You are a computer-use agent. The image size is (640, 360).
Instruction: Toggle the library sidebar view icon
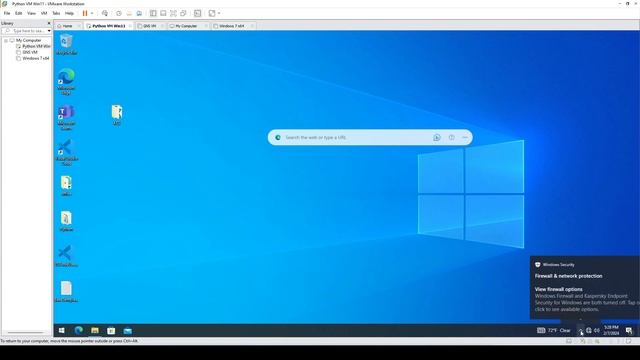click(153, 13)
